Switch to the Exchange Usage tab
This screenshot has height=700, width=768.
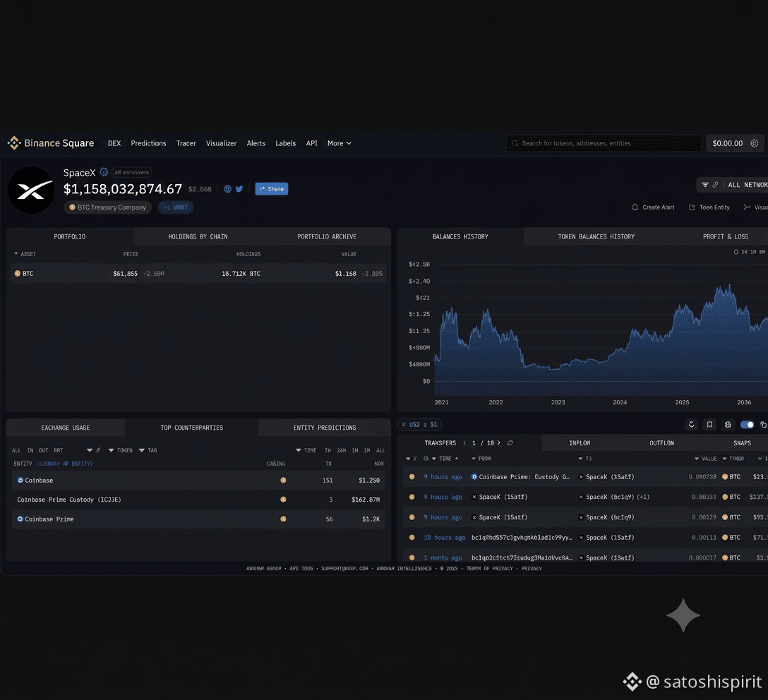(66, 428)
